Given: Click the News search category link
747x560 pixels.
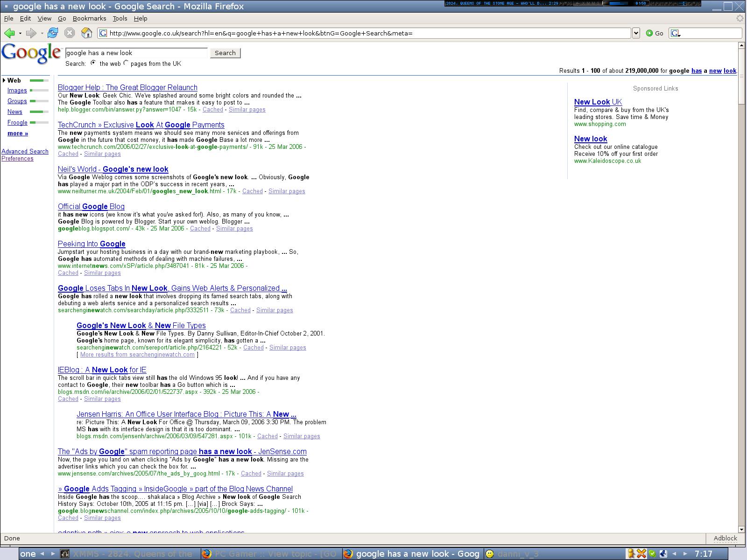Looking at the screenshot, I should tap(15, 112).
